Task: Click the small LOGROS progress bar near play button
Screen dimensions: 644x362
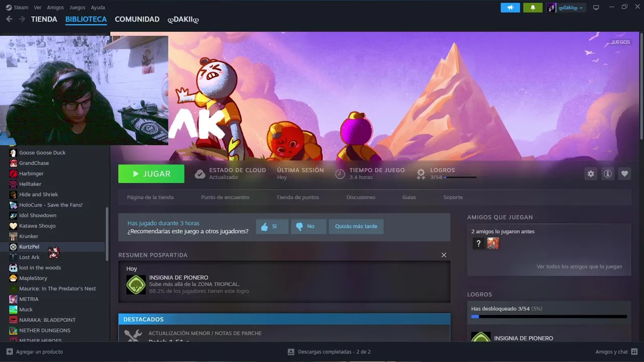Action: (460, 177)
